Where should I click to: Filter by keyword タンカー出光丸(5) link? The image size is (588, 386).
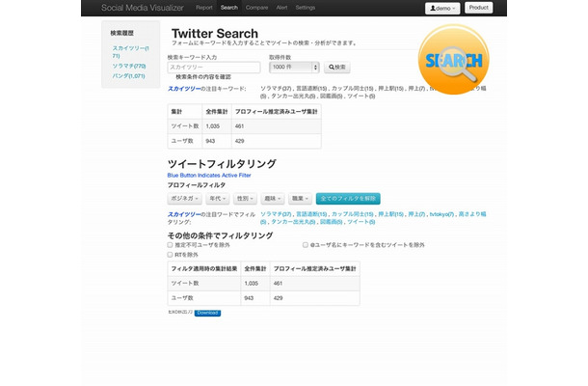293,222
